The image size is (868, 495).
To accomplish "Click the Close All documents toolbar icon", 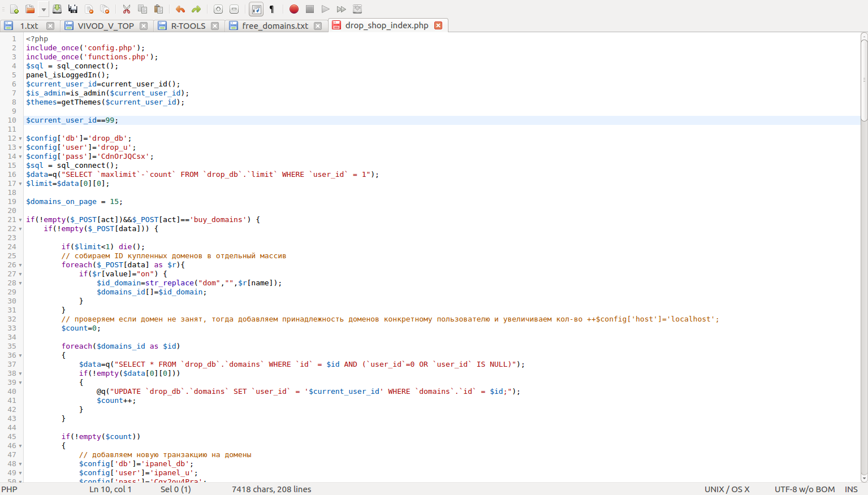I will [x=105, y=9].
